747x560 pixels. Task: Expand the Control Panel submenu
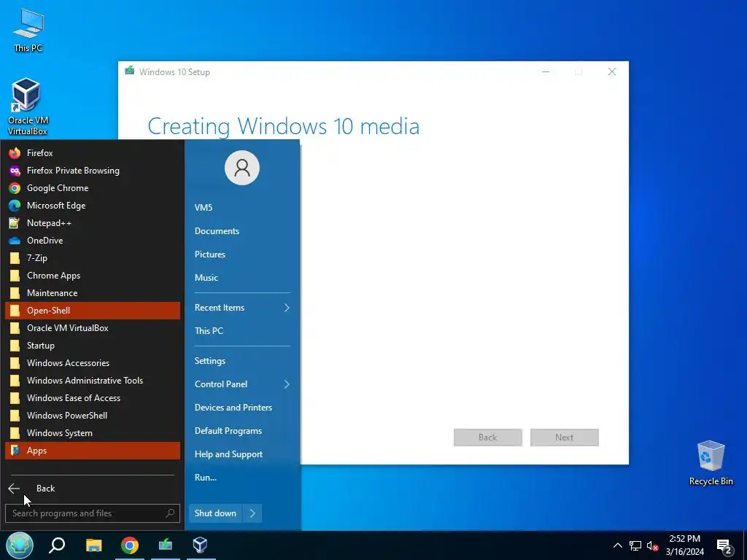pos(242,384)
